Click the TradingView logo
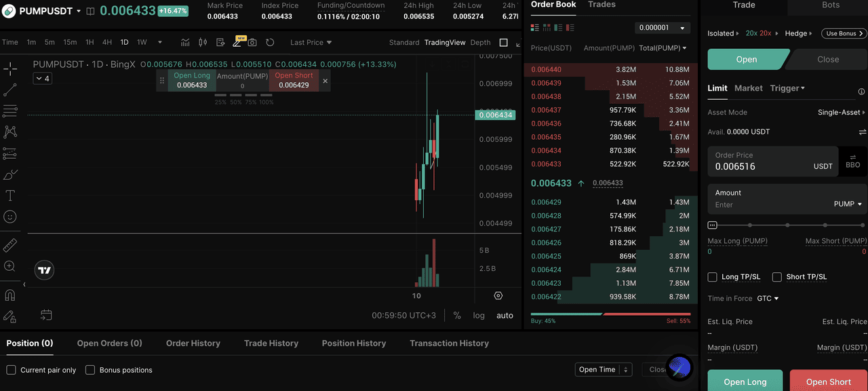This screenshot has width=868, height=391. [45, 270]
